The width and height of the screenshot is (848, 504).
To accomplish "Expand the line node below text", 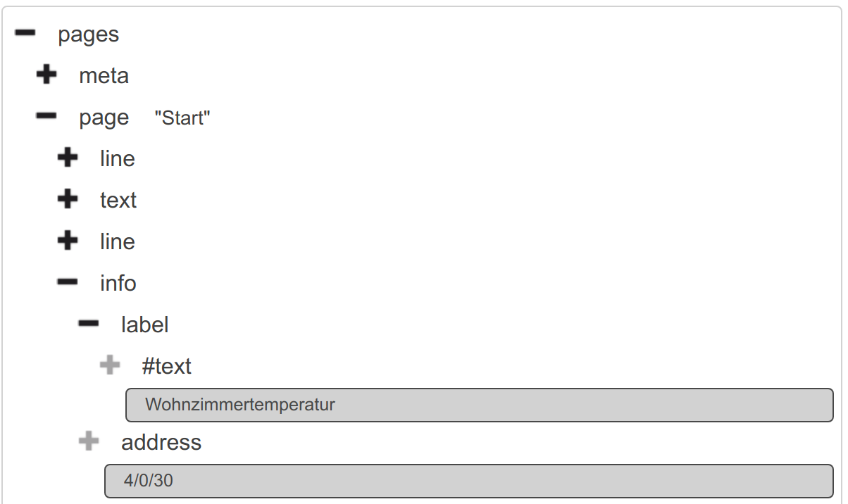I will [x=68, y=241].
